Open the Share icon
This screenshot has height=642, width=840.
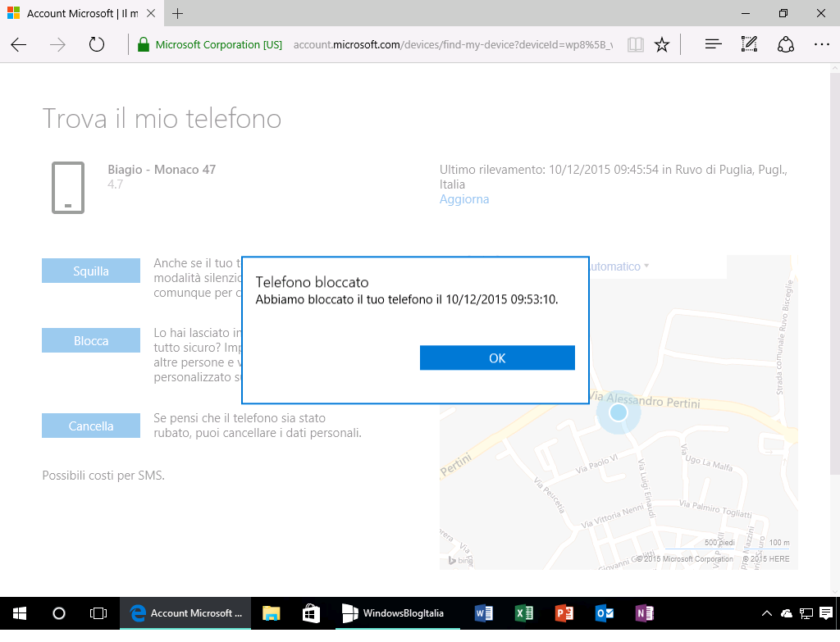[x=785, y=44]
